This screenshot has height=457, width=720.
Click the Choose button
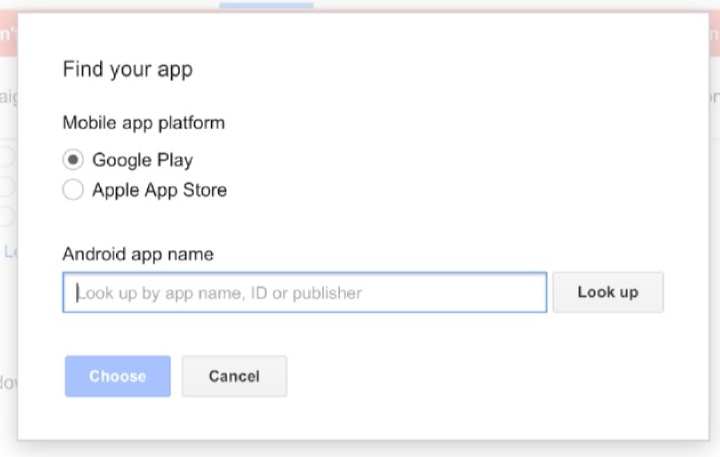(x=118, y=376)
